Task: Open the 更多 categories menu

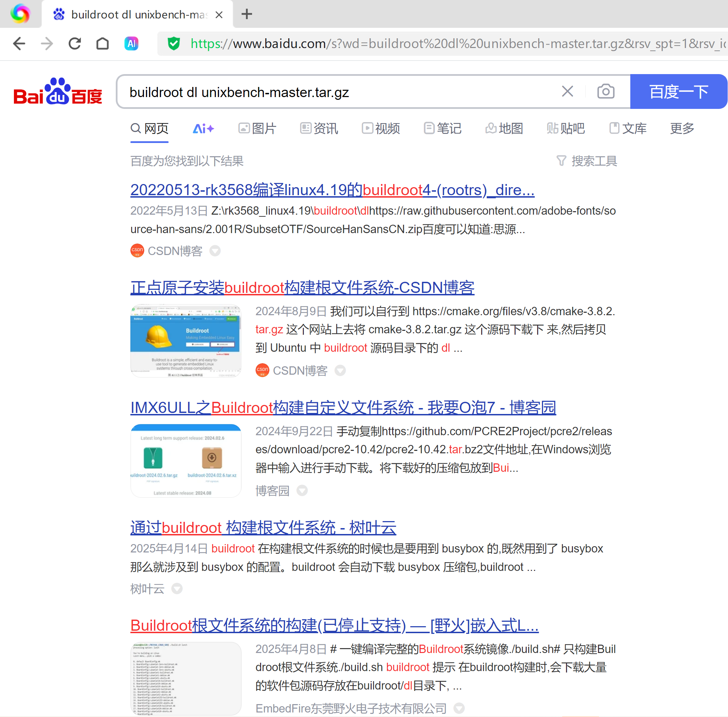Action: 682,128
